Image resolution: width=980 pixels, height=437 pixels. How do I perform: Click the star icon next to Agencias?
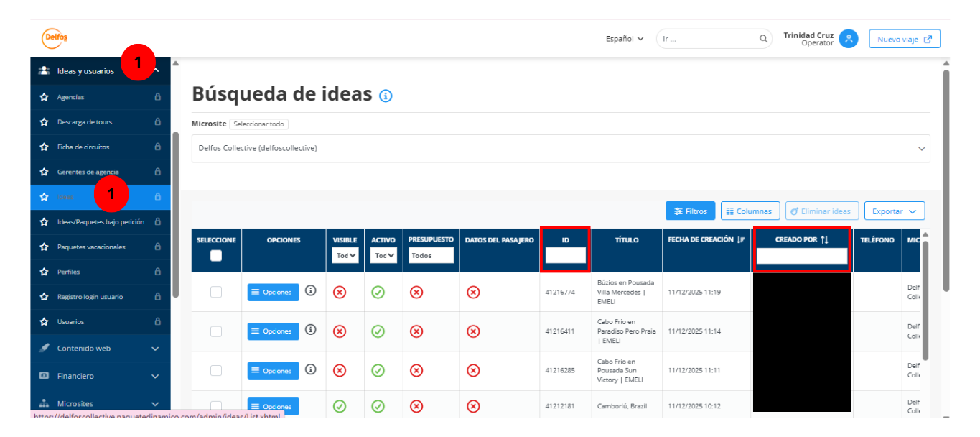point(44,97)
